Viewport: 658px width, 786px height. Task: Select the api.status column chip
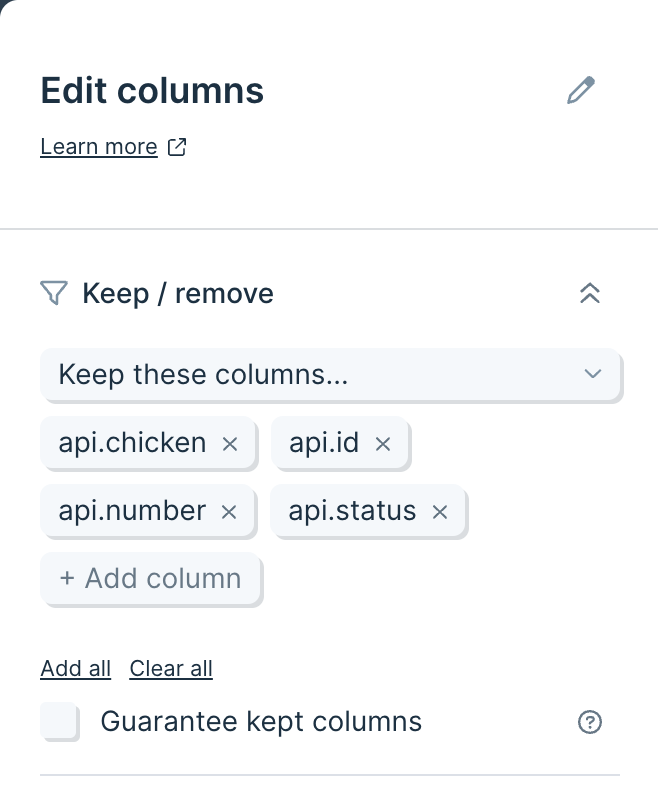click(352, 512)
